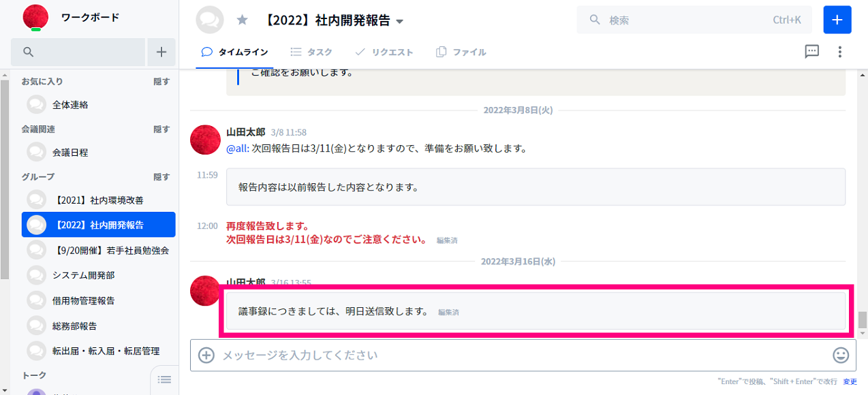Click the attachment plus icon in message input
Image resolution: width=868 pixels, height=395 pixels.
click(x=206, y=355)
